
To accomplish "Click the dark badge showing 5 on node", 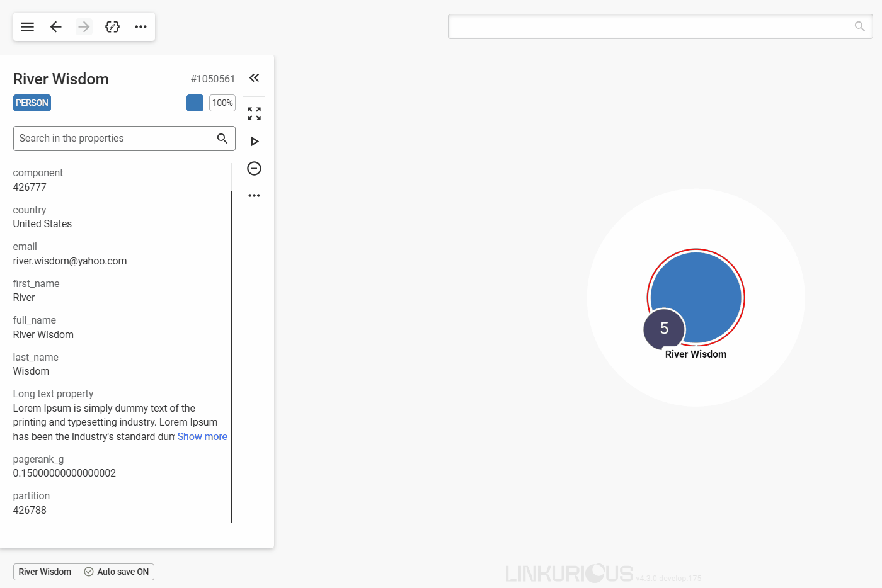I will 664,329.
